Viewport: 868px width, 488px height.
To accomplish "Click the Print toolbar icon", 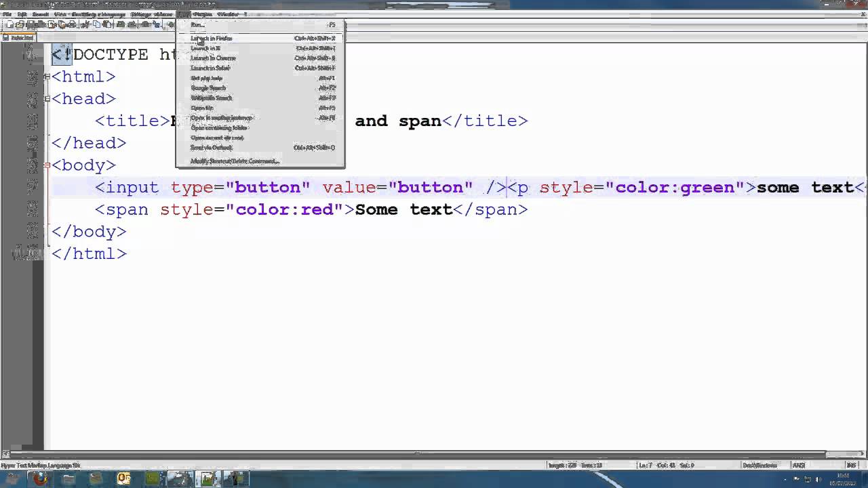I will click(71, 25).
